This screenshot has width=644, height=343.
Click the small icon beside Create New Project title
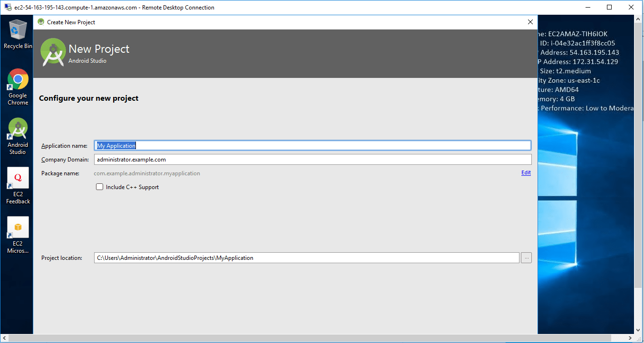(x=41, y=22)
